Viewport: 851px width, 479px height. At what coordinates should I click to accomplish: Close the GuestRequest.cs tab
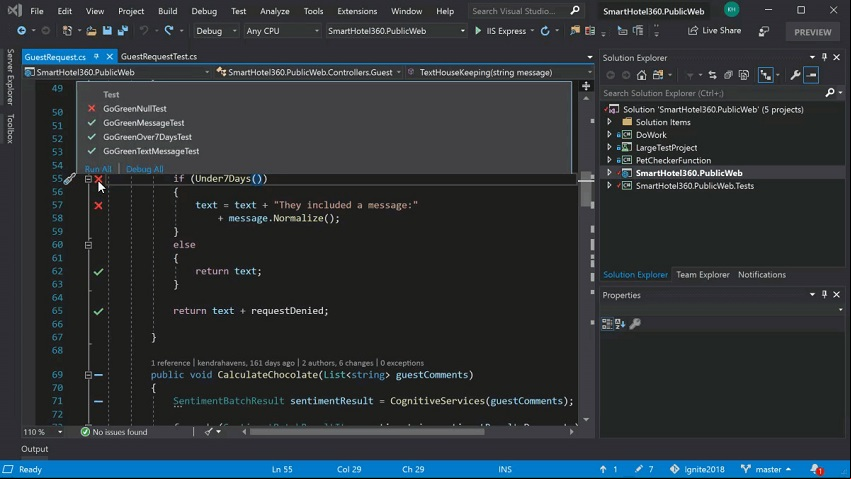click(x=109, y=56)
